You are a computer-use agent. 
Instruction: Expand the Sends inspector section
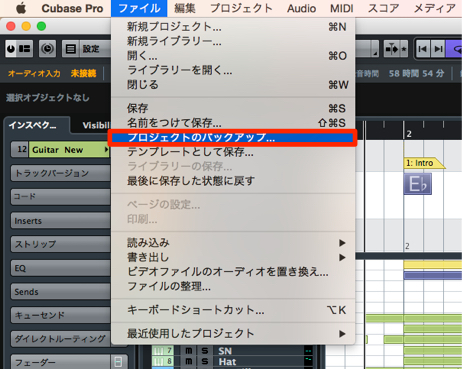[x=61, y=292]
